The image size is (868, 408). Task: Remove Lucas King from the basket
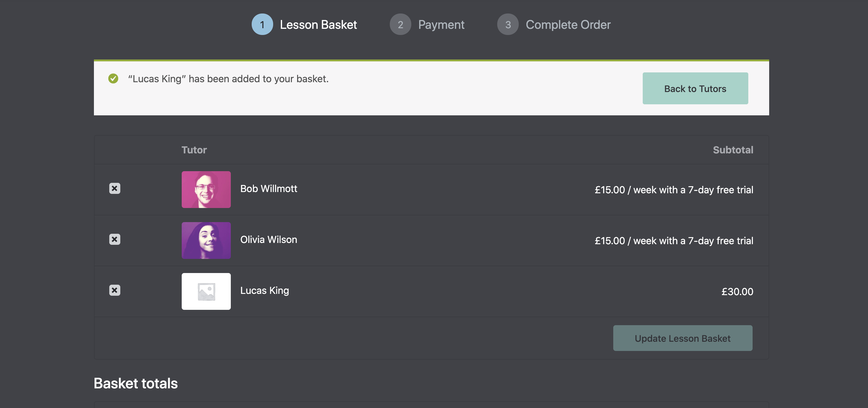[x=114, y=290]
